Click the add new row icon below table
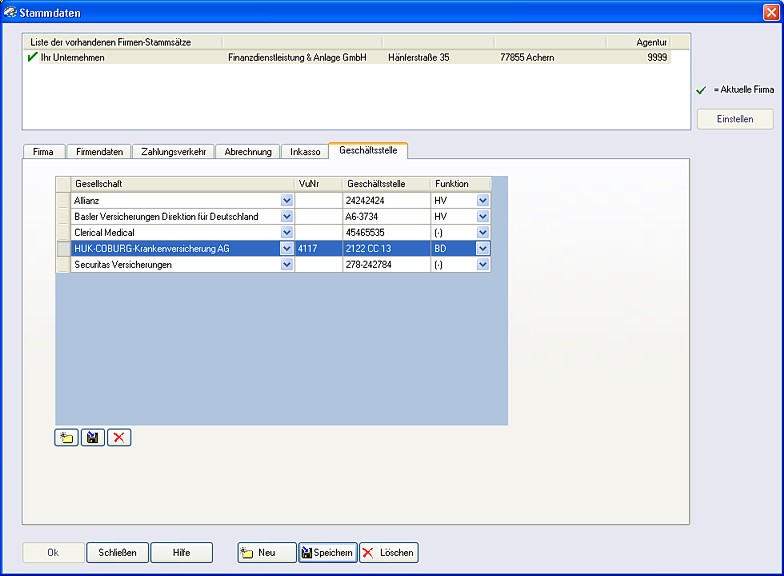Viewport: 784px width, 576px height. (66, 438)
